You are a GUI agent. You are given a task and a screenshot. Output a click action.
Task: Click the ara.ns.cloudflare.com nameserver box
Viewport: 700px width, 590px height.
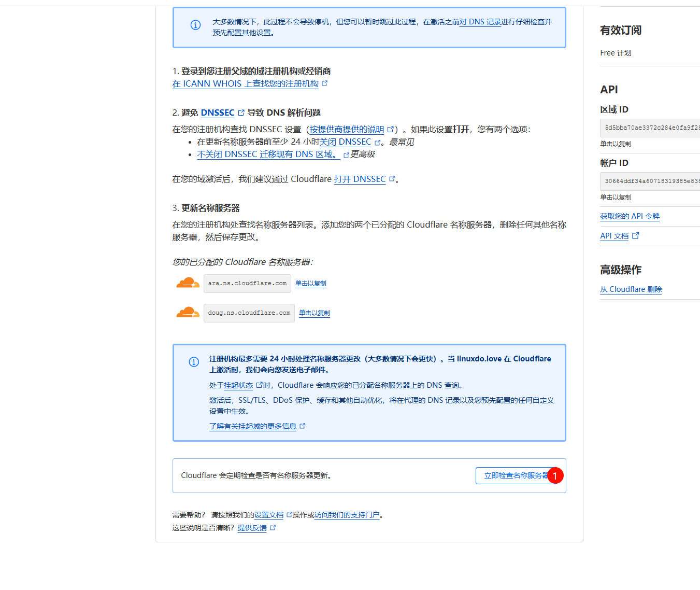[247, 284]
